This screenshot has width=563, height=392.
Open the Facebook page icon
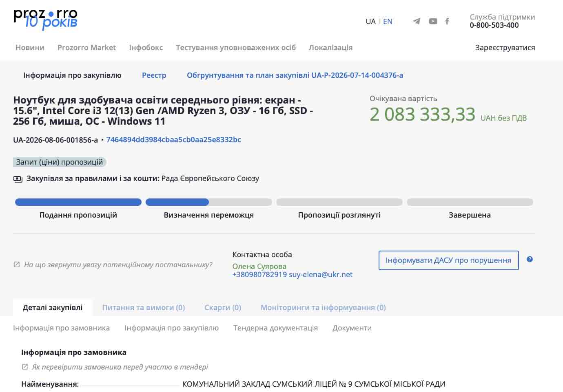coord(447,21)
